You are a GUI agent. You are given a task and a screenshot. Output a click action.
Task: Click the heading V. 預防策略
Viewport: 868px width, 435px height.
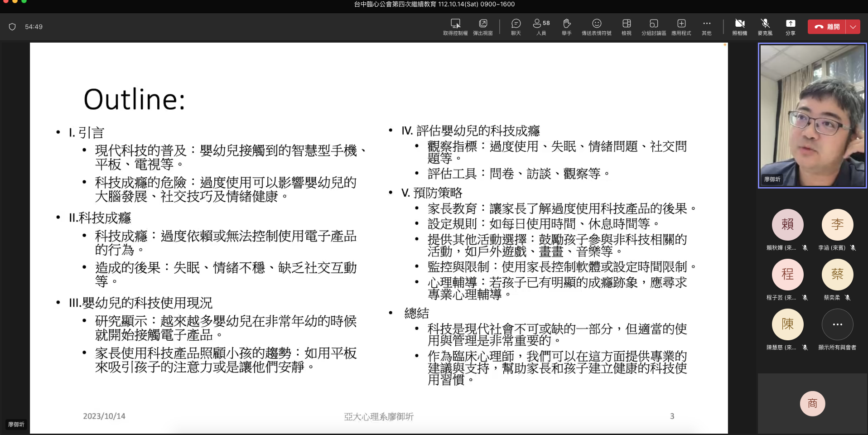click(432, 193)
